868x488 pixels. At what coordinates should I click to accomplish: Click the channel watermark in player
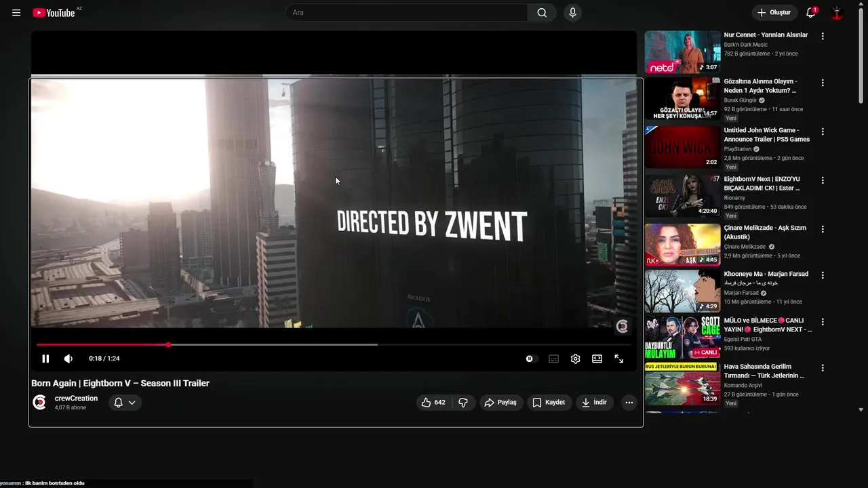click(622, 327)
